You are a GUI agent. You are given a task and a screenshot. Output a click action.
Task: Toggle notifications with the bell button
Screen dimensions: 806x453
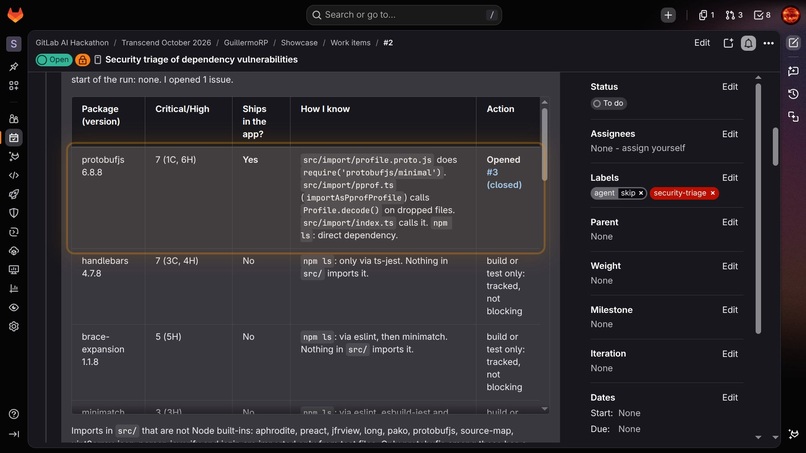click(748, 43)
